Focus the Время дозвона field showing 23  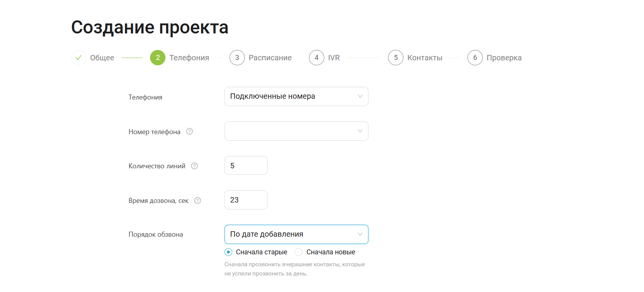pos(246,200)
